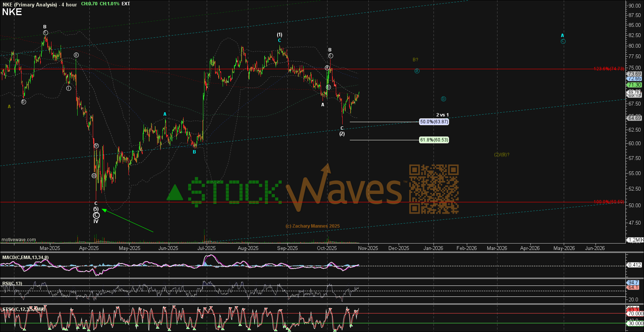The height and width of the screenshot is (332, 644).
Task: Click the NKE (Primary Analysis) chart title
Action: (x=30, y=5)
